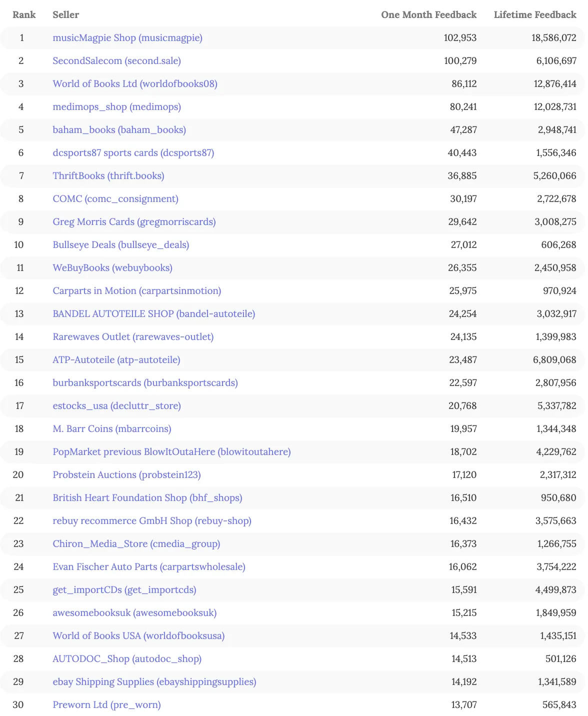Image resolution: width=588 pixels, height=716 pixels.
Task: Select lifetime value 501,126
Action: (x=561, y=659)
